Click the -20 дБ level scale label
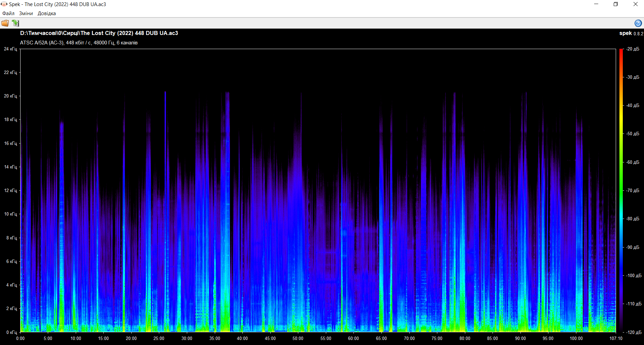The width and height of the screenshot is (644, 345). [633, 49]
